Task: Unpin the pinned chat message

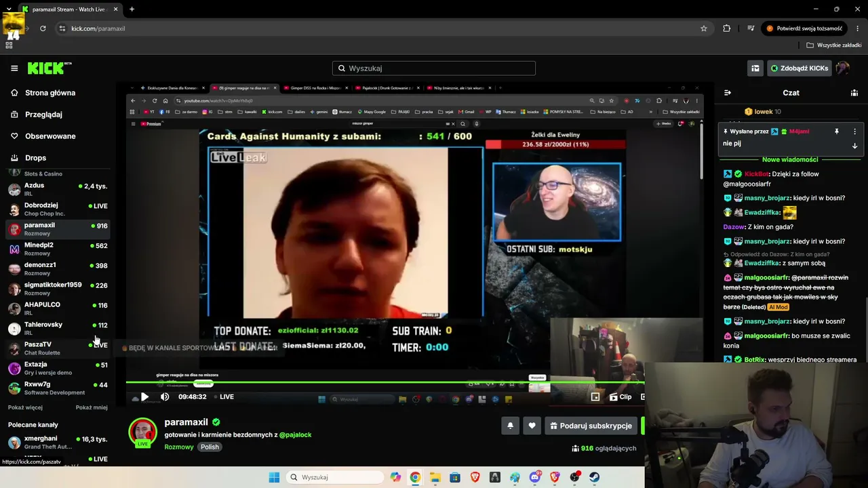Action: 837,131
